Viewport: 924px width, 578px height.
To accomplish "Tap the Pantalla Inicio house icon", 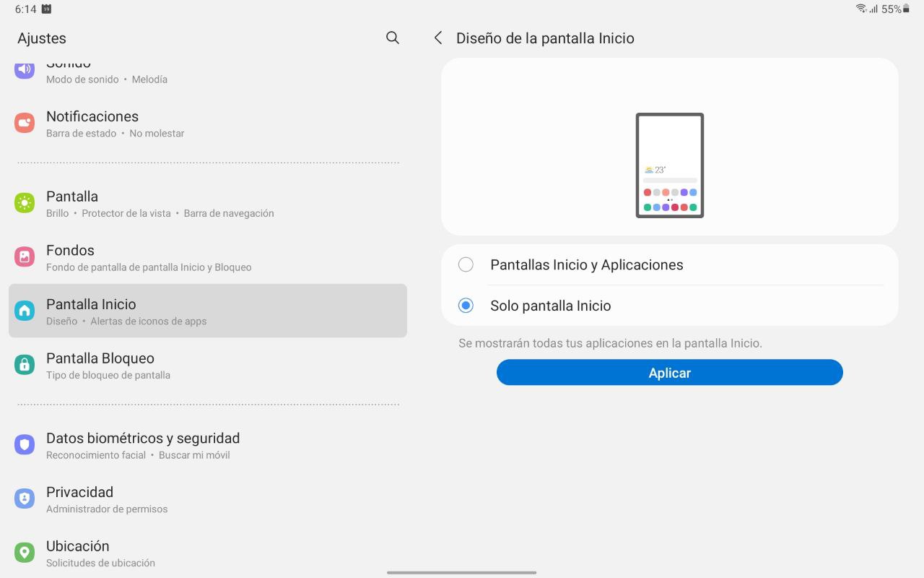I will 25,311.
